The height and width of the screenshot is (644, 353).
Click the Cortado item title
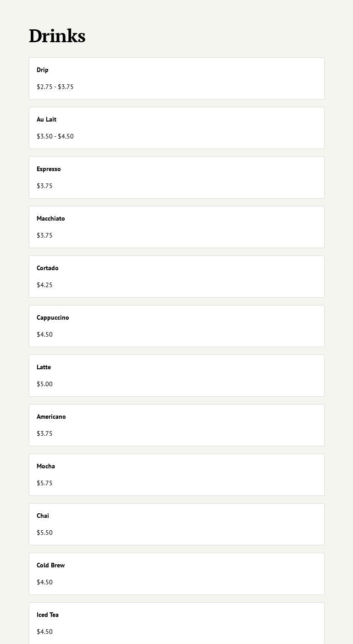[x=48, y=268]
